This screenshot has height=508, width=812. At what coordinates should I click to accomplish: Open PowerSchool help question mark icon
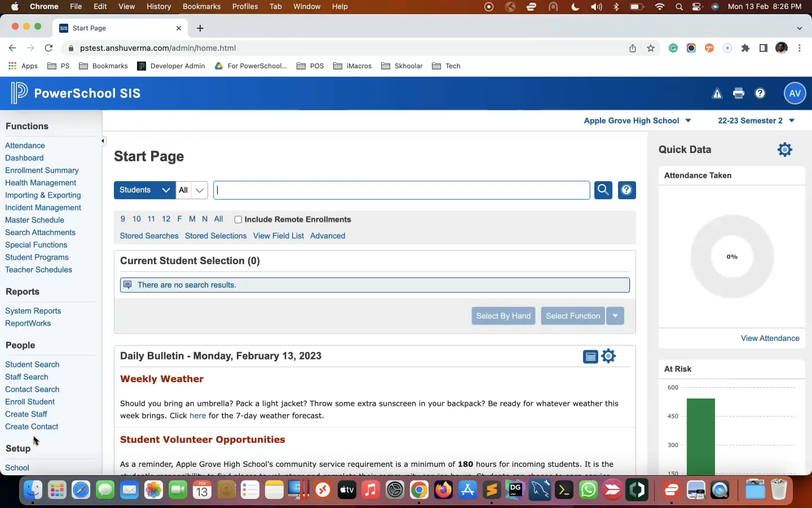pyautogui.click(x=760, y=94)
